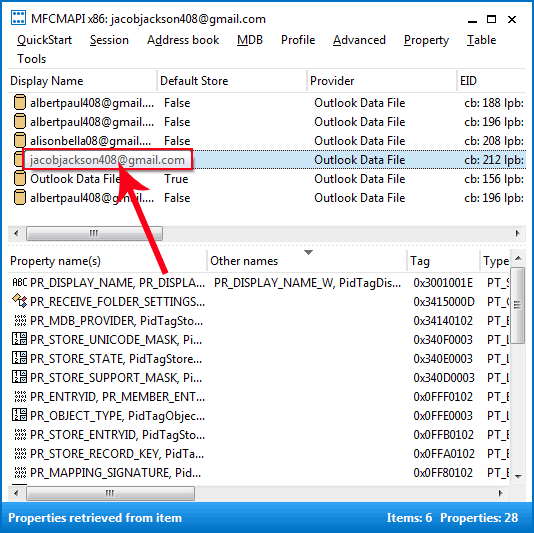The height and width of the screenshot is (533, 534).
Task: Open the Advanced menu
Action: point(359,40)
